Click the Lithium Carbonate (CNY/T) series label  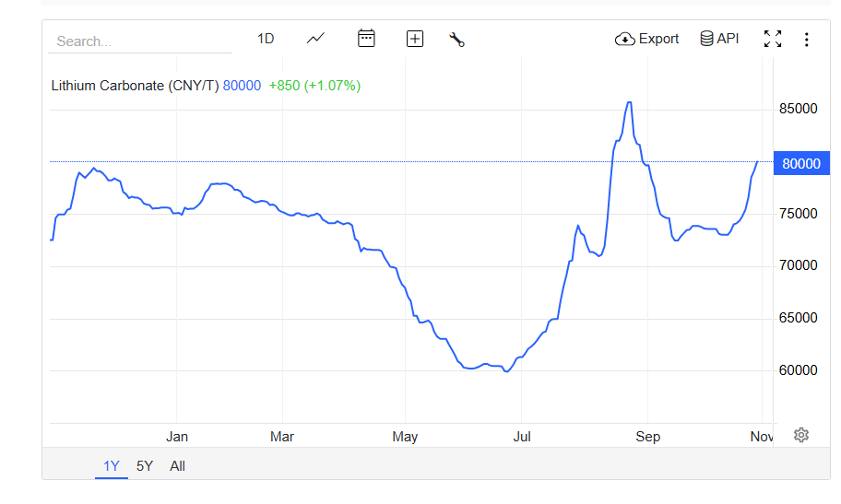tap(135, 86)
